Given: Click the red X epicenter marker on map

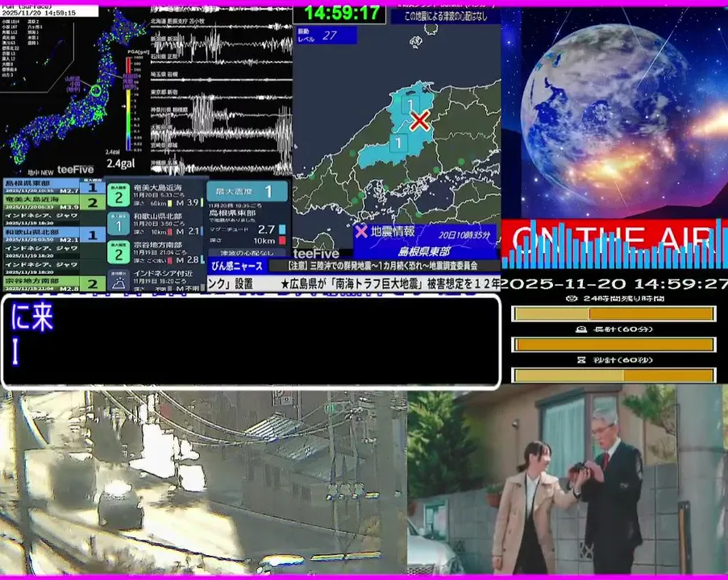Looking at the screenshot, I should pyautogui.click(x=420, y=121).
